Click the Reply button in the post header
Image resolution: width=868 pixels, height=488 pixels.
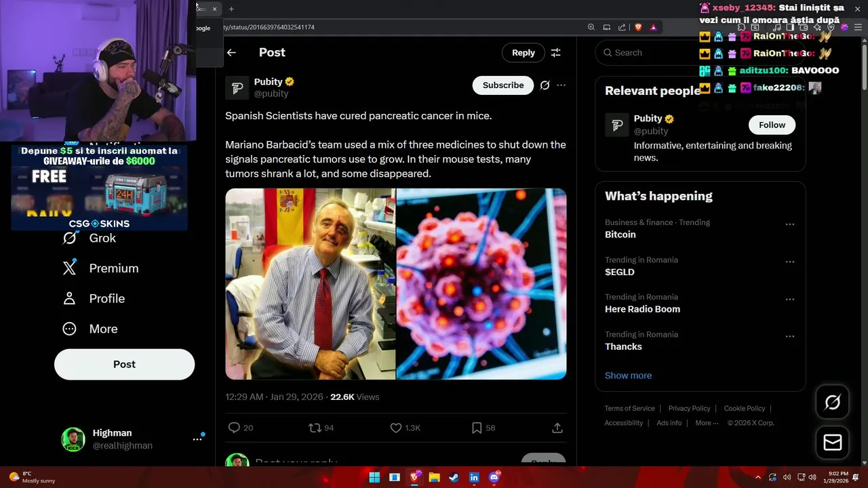[x=524, y=52]
